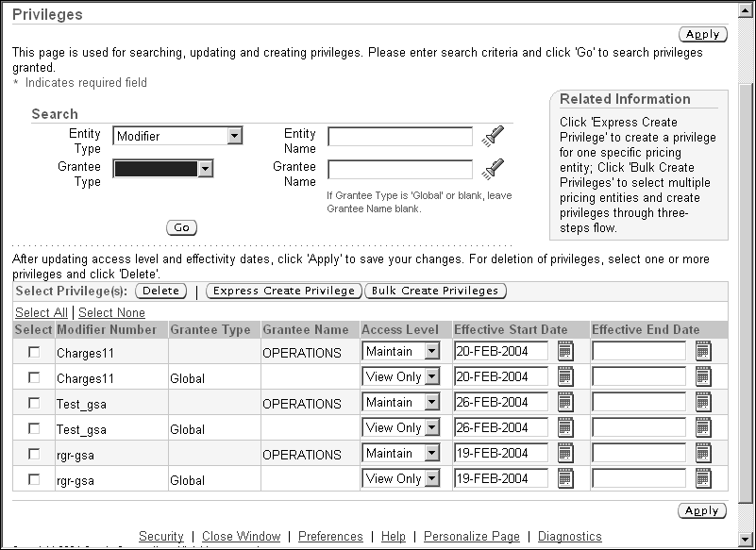This screenshot has width=756, height=550.
Task: Click end date field for Charges11 OPERATIONS
Action: point(639,351)
